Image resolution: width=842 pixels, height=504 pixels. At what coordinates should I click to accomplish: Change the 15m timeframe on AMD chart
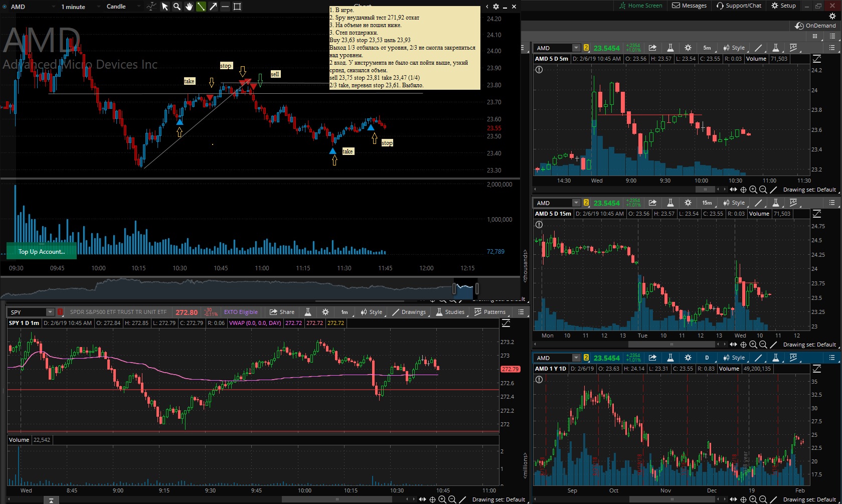[x=707, y=203]
